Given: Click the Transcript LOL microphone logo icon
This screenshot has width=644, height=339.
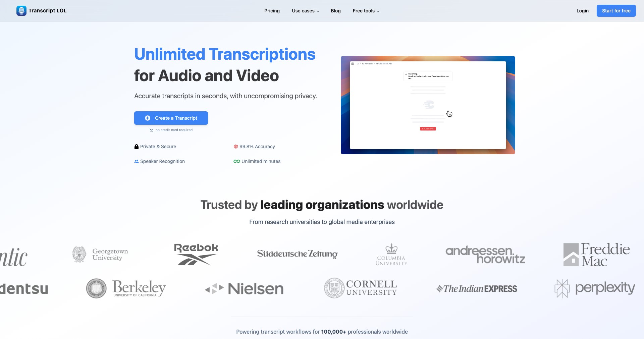Looking at the screenshot, I should 21,11.
